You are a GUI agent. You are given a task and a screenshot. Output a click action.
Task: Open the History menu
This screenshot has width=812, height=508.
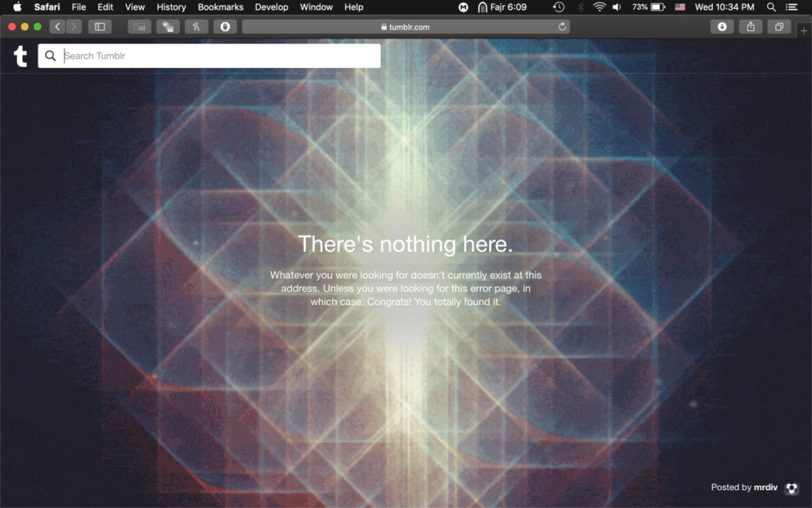coord(171,7)
